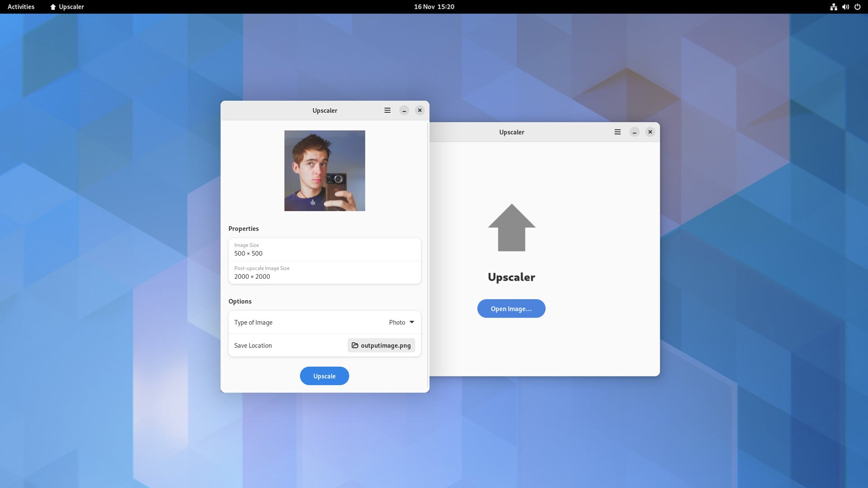868x488 pixels.
Task: Click the back window Upscaler title bar text
Action: click(x=511, y=132)
